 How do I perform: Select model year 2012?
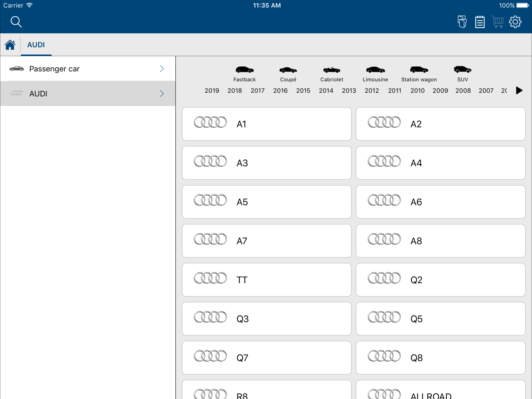(372, 91)
